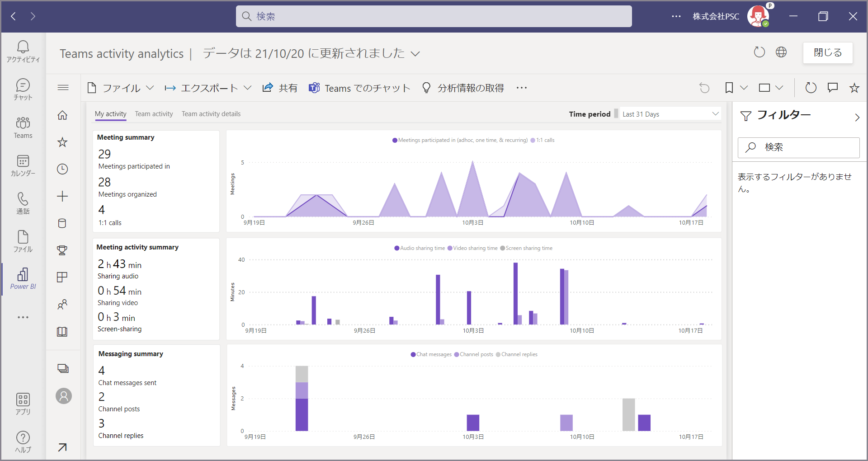Click the reset to default undo icon
The image size is (868, 461).
704,88
